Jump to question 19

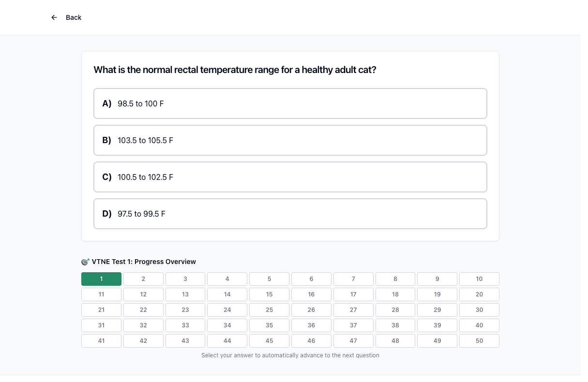(x=437, y=294)
